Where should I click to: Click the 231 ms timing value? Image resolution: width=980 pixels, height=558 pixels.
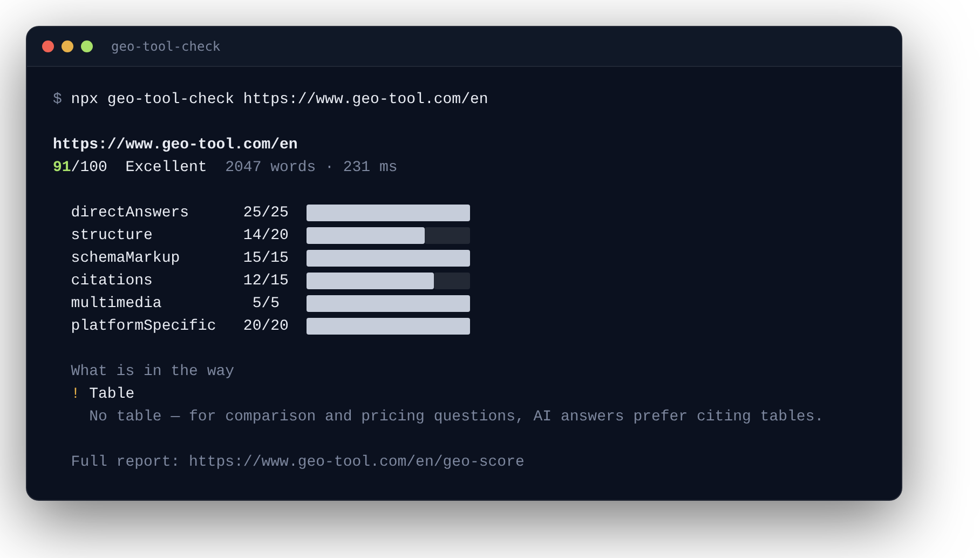click(x=370, y=167)
